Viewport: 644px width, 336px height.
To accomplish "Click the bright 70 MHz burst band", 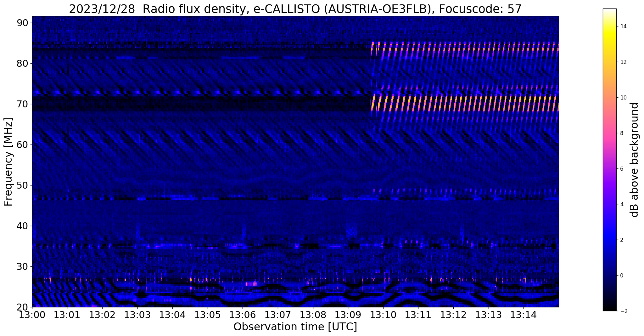I will [x=465, y=103].
